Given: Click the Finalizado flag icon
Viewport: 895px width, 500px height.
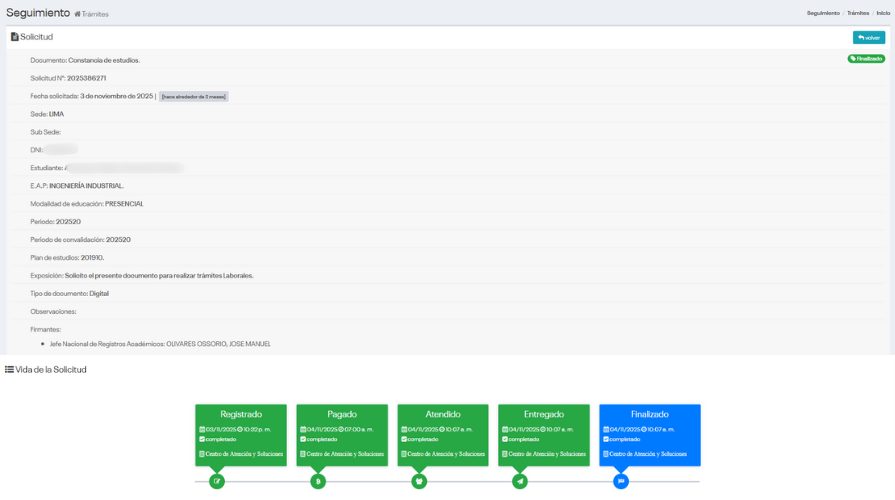Looking at the screenshot, I should (x=621, y=481).
